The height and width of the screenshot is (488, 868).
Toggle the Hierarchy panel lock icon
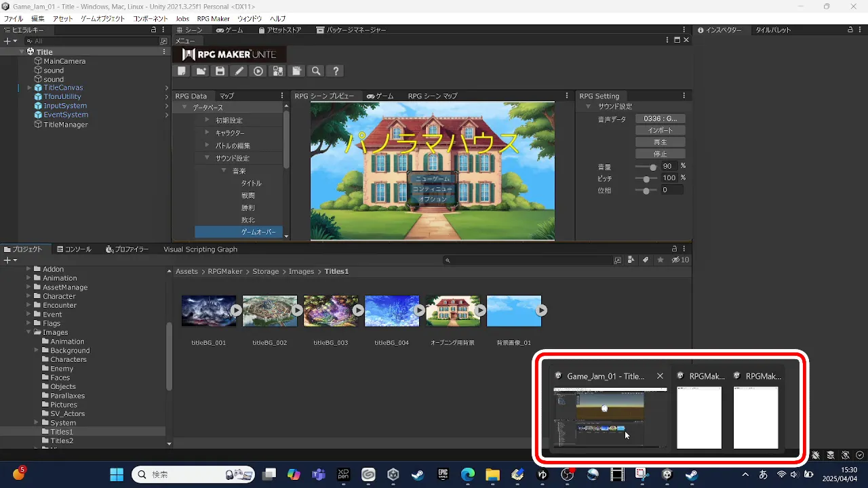pyautogui.click(x=154, y=30)
